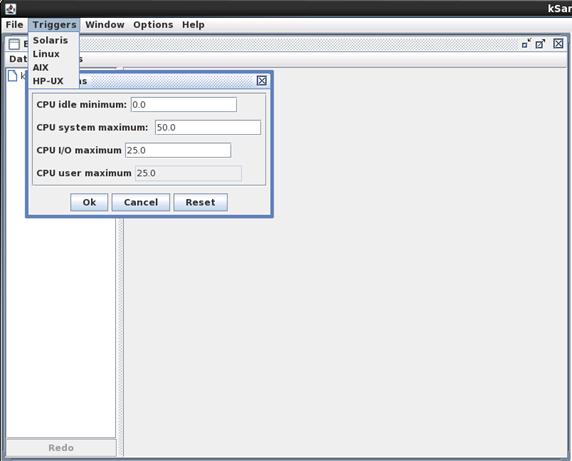The height and width of the screenshot is (461, 572).
Task: Open the Help menu
Action: pyautogui.click(x=193, y=25)
